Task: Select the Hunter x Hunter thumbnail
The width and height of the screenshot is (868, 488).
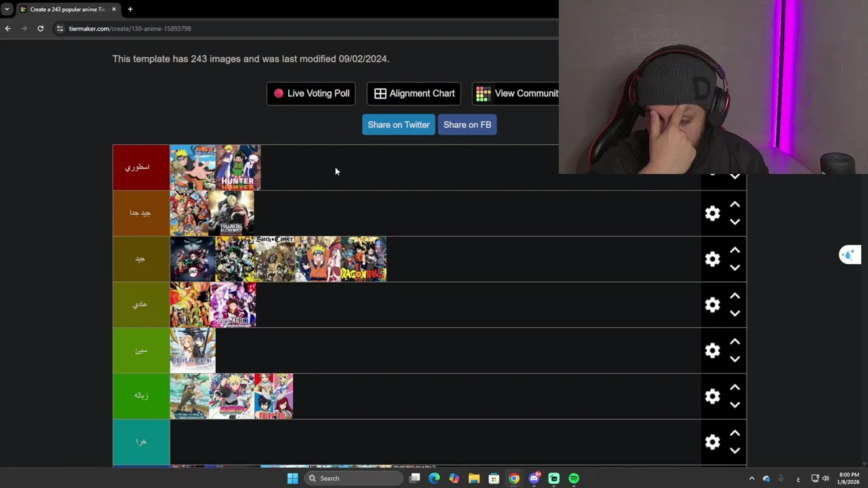Action: [x=238, y=167]
